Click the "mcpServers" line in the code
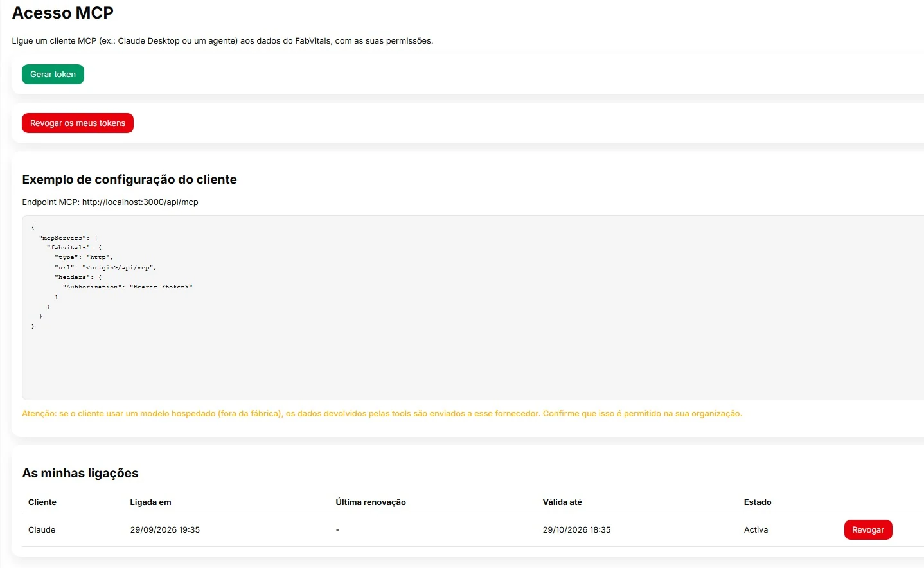The image size is (924, 568). pyautogui.click(x=68, y=238)
